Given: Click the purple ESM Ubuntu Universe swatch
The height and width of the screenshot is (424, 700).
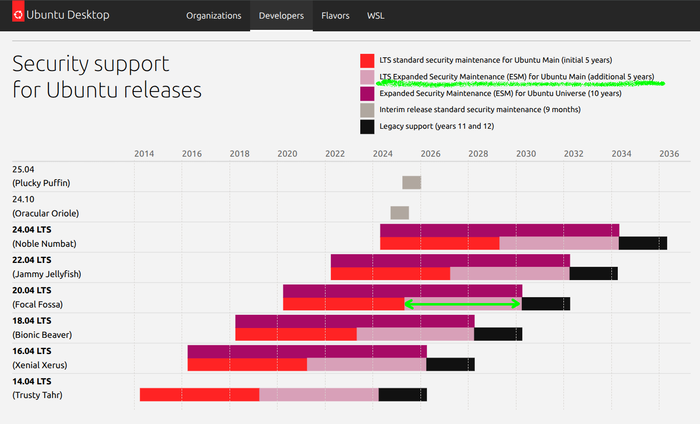Looking at the screenshot, I should point(367,93).
